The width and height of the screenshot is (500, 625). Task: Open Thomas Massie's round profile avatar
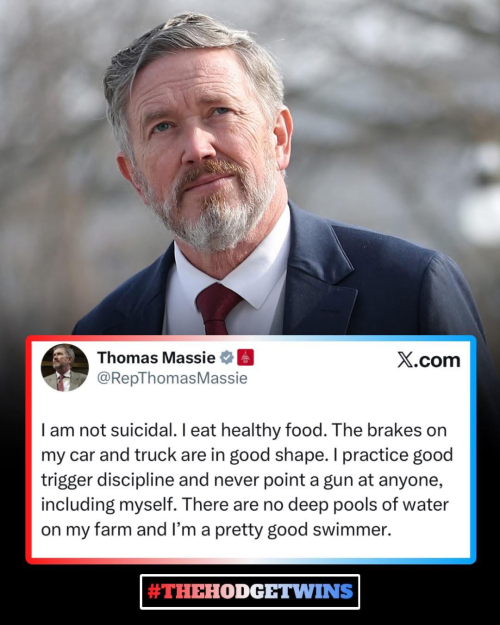pos(65,368)
